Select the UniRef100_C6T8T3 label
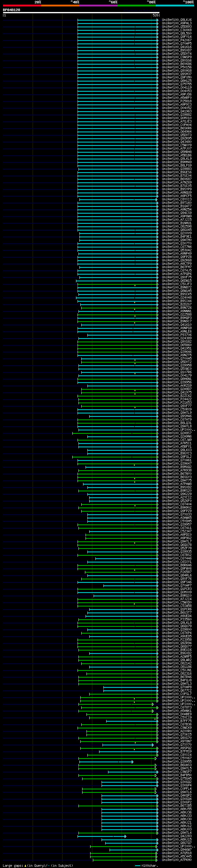Screen dimensions: 197x868 [177, 708]
